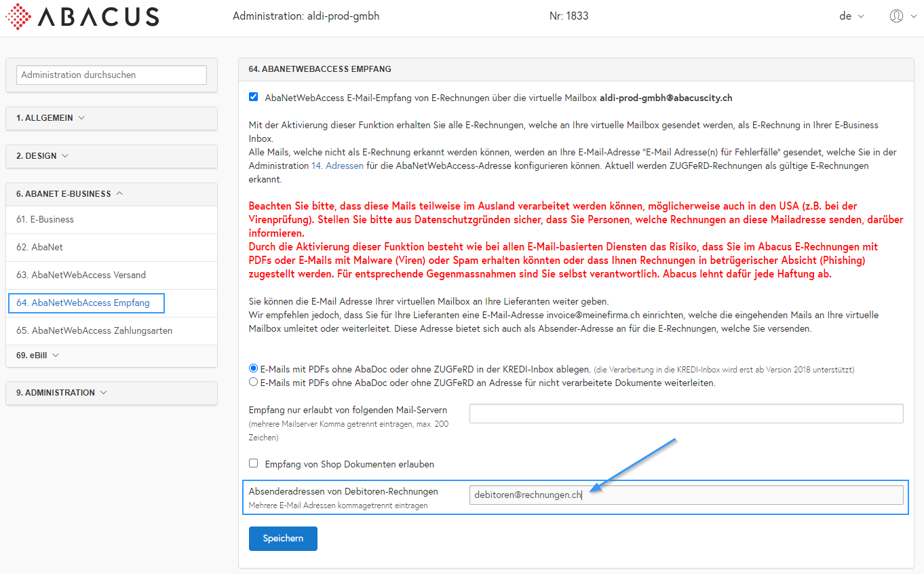
Task: Open the '61. E-Business' menu item
Action: (111, 220)
